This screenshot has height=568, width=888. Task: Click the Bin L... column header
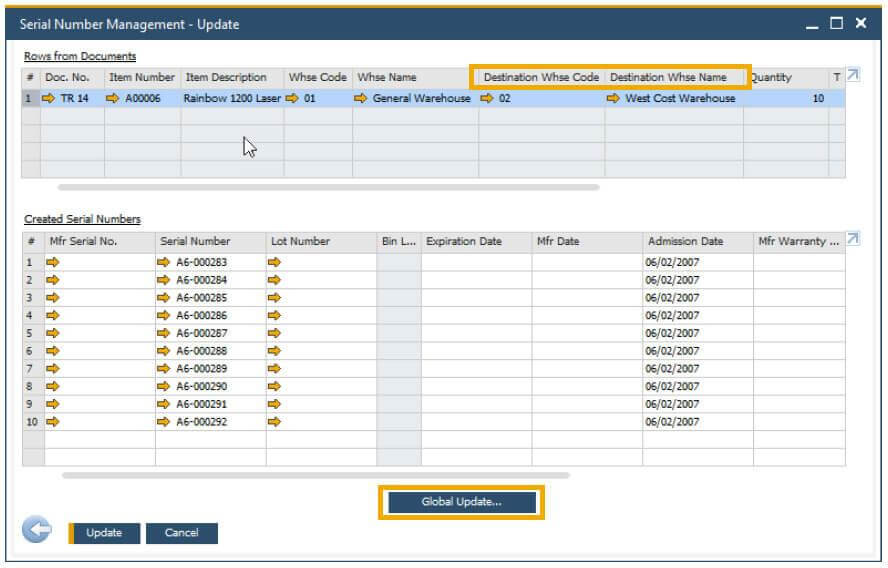[x=399, y=242]
